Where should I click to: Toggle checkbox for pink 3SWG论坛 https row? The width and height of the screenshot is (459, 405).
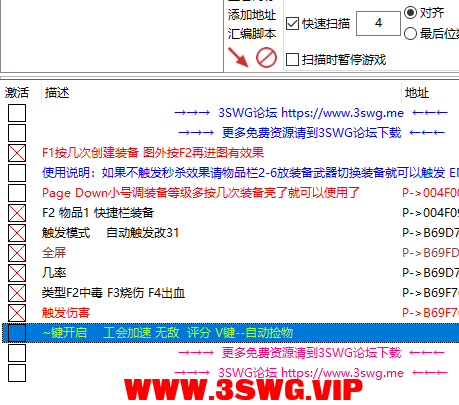[17, 373]
